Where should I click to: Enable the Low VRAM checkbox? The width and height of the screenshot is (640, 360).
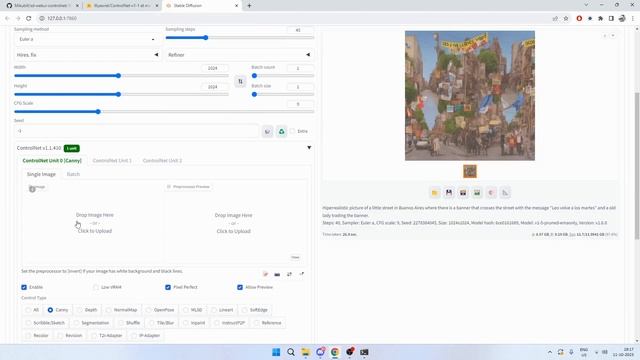click(96, 287)
